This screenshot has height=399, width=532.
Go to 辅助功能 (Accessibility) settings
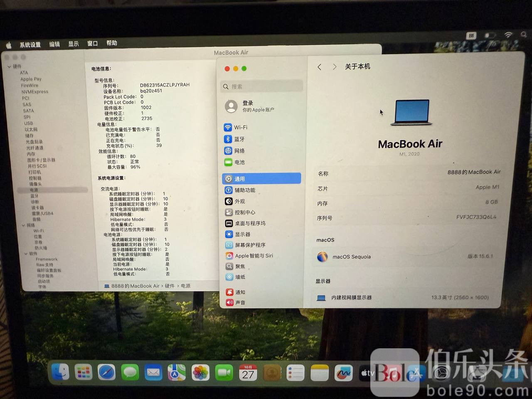click(245, 190)
